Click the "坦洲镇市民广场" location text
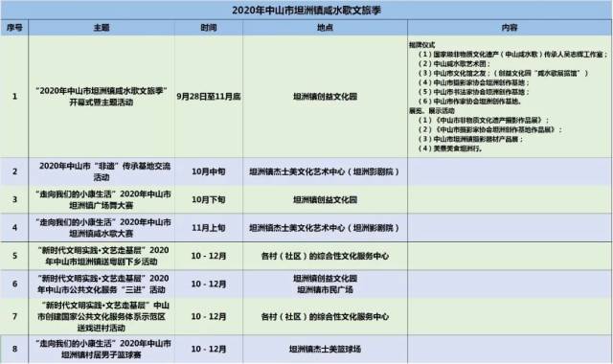The width and height of the screenshot is (613, 364). pyautogui.click(x=325, y=290)
